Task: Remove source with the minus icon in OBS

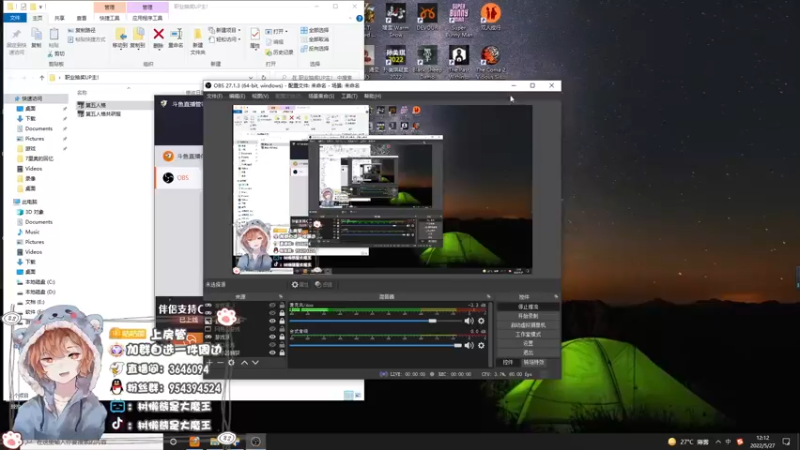Action: point(220,362)
